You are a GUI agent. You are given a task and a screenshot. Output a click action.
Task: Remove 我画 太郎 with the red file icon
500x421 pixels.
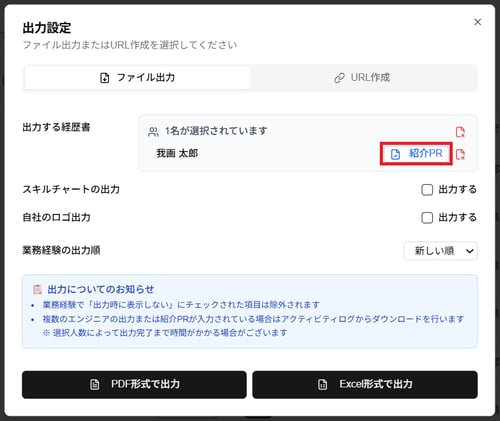(x=460, y=154)
